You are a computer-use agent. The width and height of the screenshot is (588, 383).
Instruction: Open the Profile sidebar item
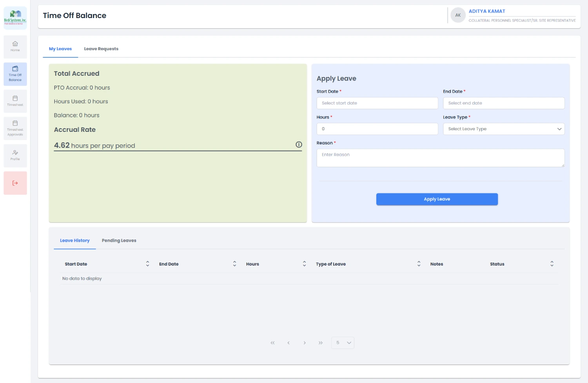tap(15, 155)
